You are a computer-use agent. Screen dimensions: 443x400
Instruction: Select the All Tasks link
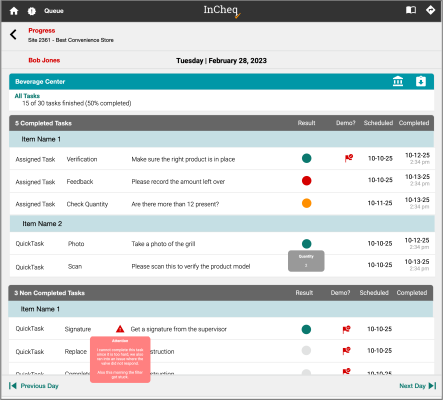pyautogui.click(x=27, y=96)
